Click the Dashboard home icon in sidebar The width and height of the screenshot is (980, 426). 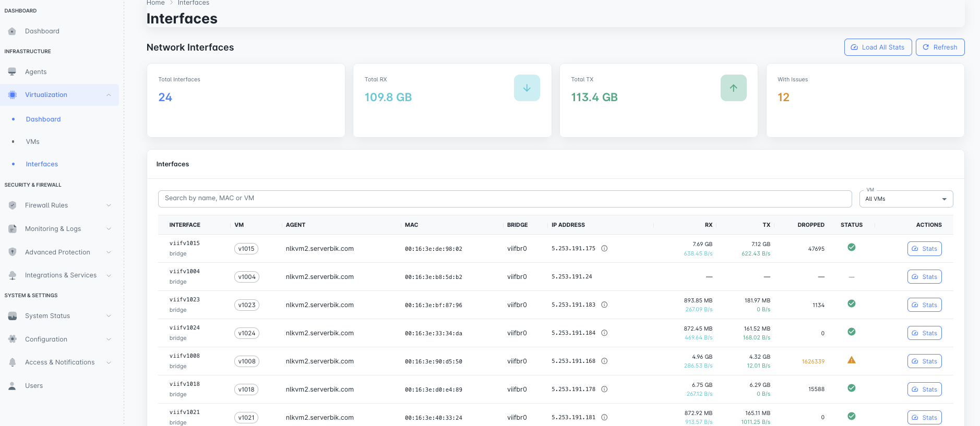coord(12,31)
